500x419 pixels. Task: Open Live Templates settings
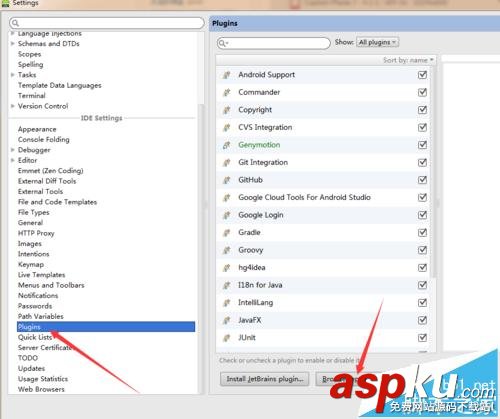[x=41, y=275]
